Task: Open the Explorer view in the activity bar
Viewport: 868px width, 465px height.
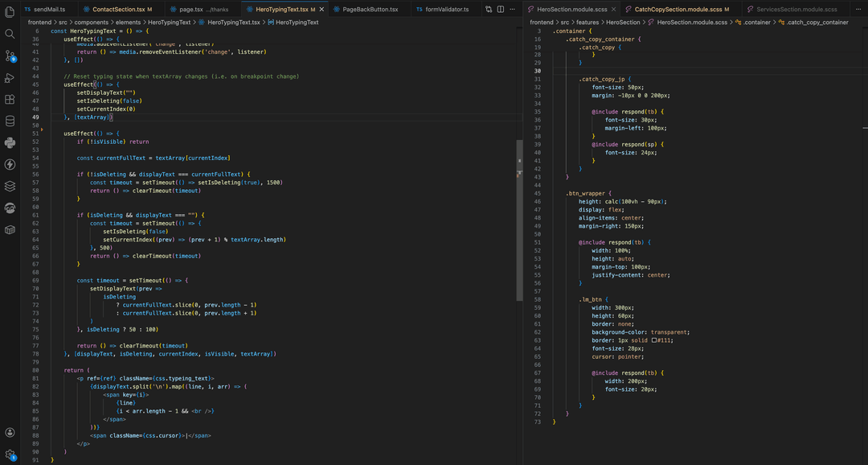Action: point(9,11)
